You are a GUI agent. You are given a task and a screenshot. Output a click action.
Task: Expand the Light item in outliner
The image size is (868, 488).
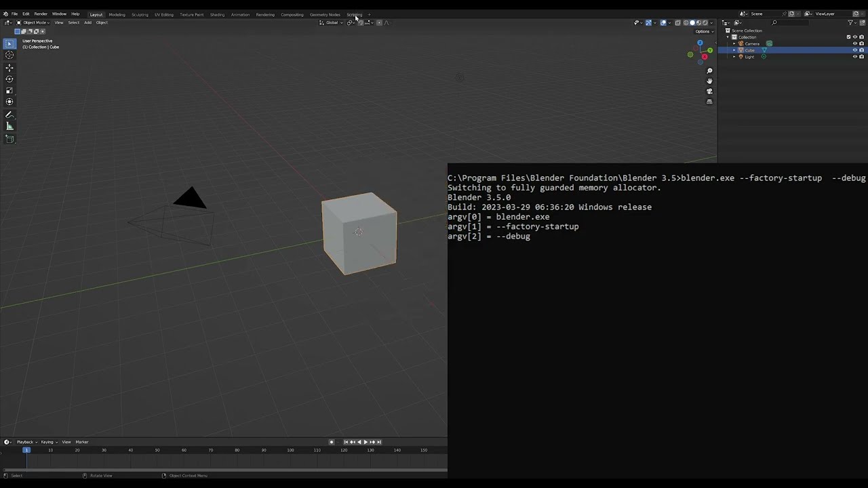click(734, 57)
